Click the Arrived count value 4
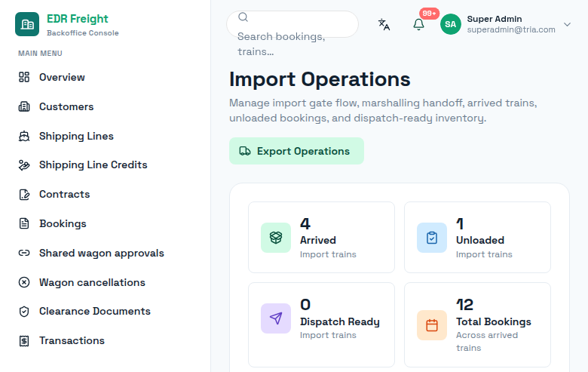588x372 pixels. [x=305, y=223]
